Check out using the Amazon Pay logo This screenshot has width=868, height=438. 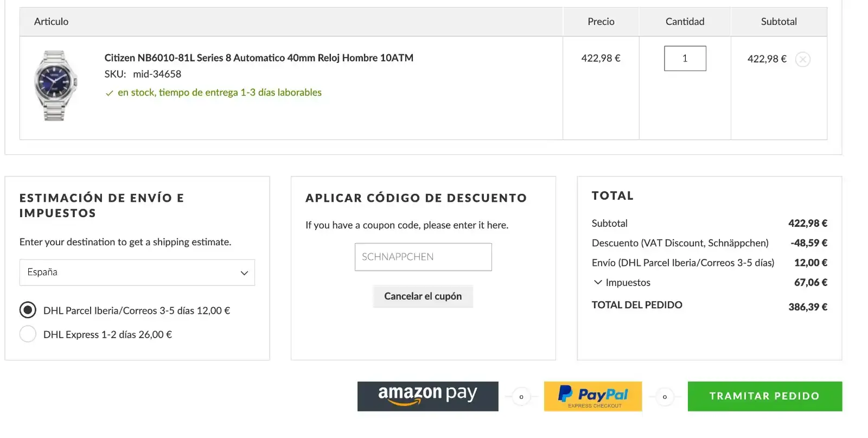427,396
